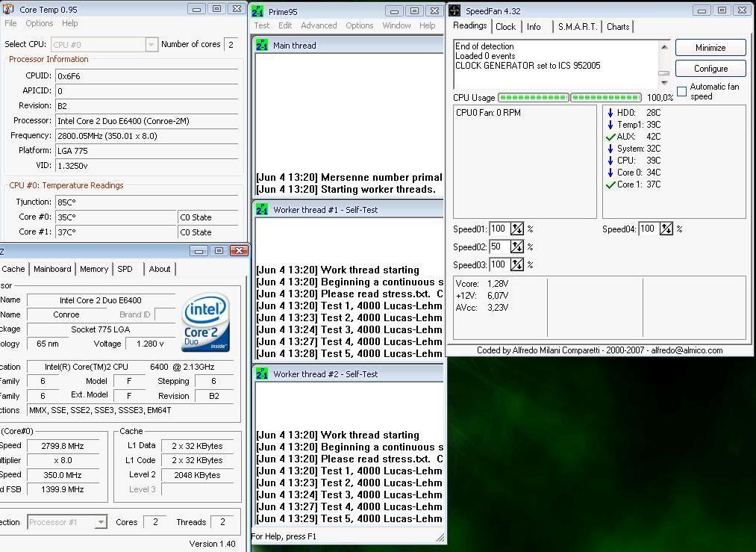The image size is (756, 552).
Task: Switch to the Clock tab in SpeedFan
Action: point(505,27)
